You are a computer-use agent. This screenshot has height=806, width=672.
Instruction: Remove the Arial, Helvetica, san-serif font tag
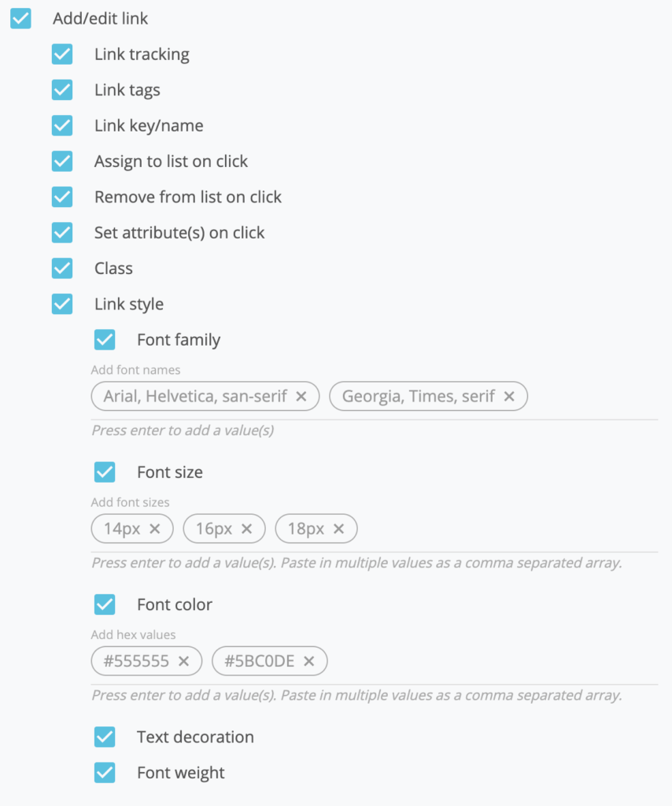pyautogui.click(x=301, y=397)
